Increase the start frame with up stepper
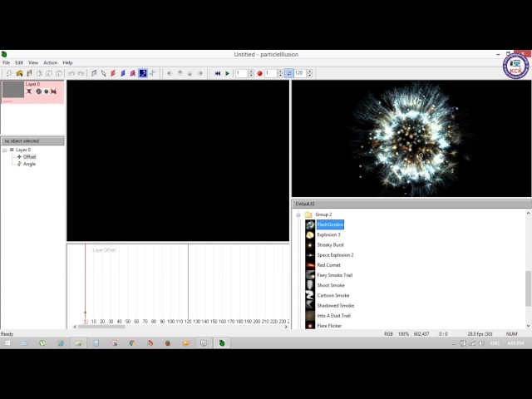Screen dimensions: 532x399 click(280, 71)
